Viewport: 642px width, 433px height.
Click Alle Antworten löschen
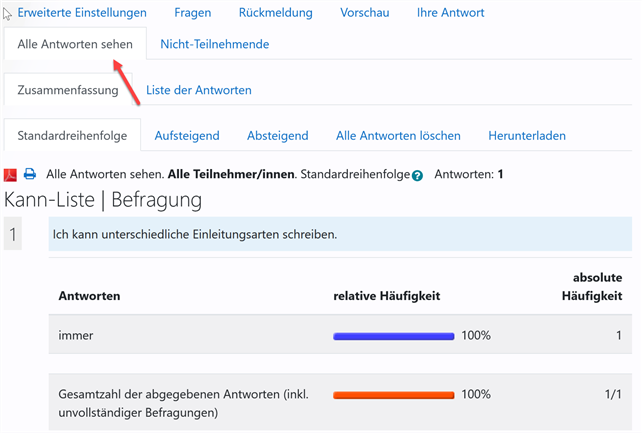[398, 135]
